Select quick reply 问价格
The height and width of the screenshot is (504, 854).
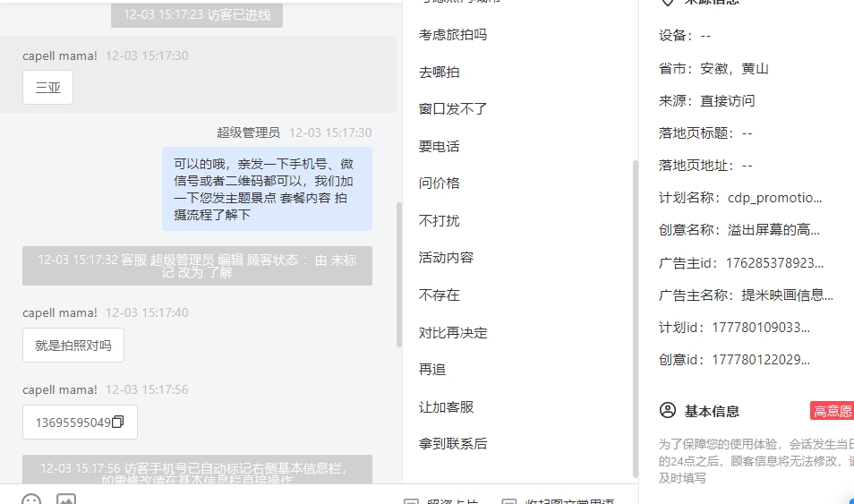coord(439,184)
